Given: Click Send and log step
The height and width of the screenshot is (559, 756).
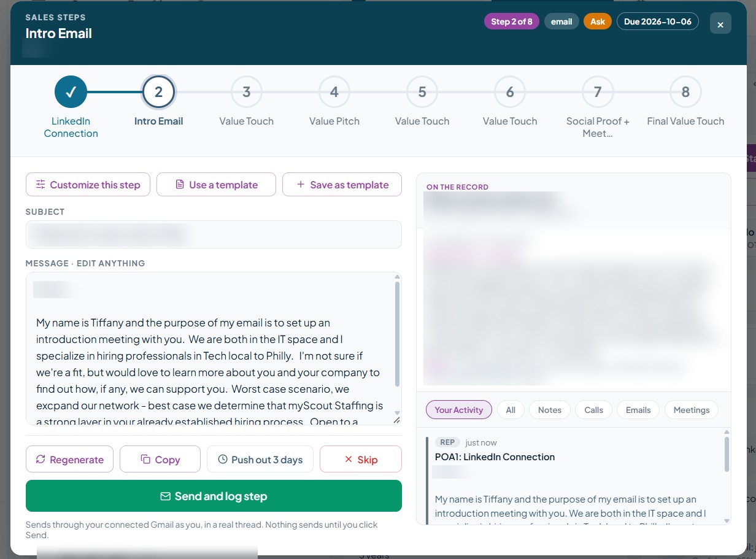Looking at the screenshot, I should point(214,496).
